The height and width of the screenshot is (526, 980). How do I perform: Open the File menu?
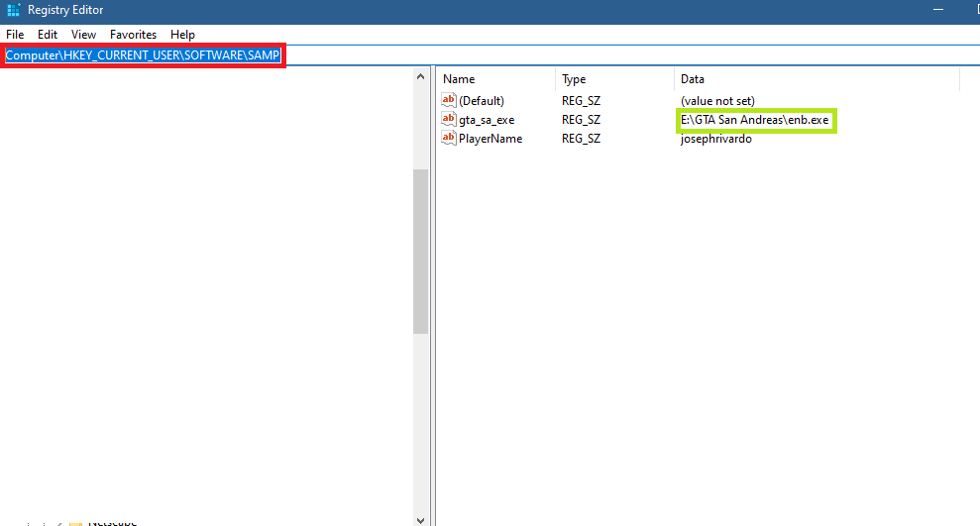(15, 35)
